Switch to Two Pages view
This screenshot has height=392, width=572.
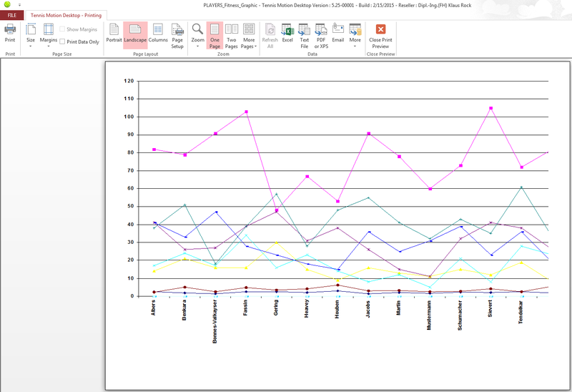pos(232,33)
